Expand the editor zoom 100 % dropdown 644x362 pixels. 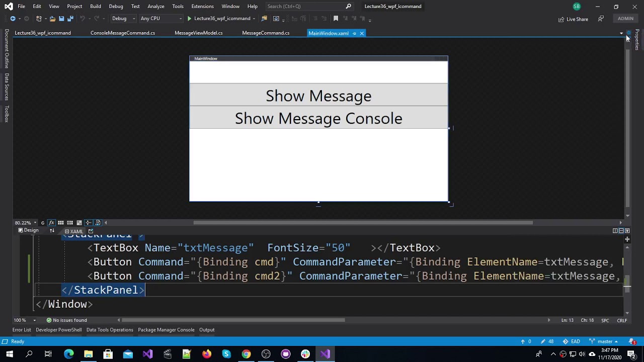[34, 320]
